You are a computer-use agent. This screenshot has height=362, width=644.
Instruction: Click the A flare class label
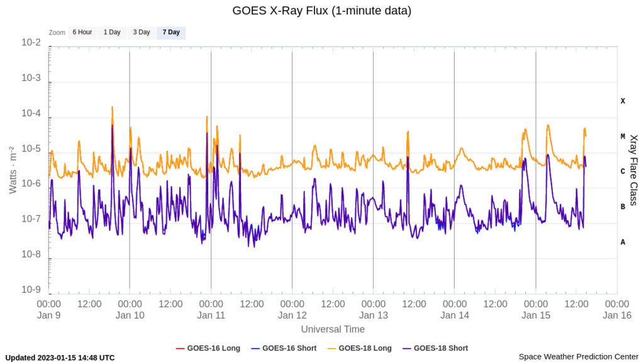(623, 242)
